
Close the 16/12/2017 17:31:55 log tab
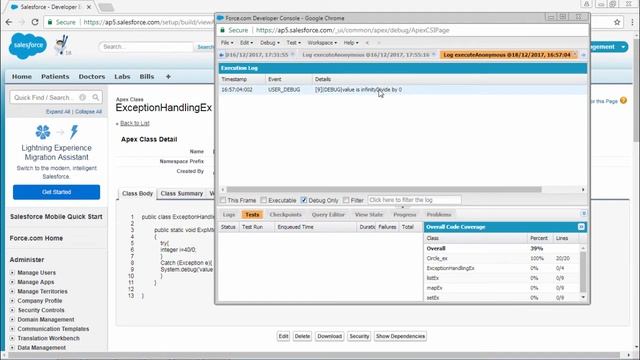[x=292, y=54]
